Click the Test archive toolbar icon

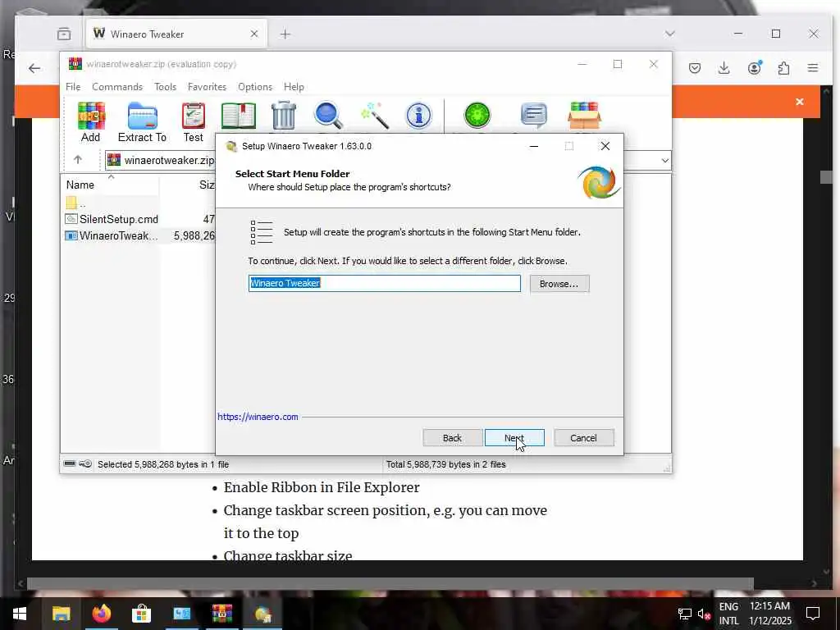[194, 121]
